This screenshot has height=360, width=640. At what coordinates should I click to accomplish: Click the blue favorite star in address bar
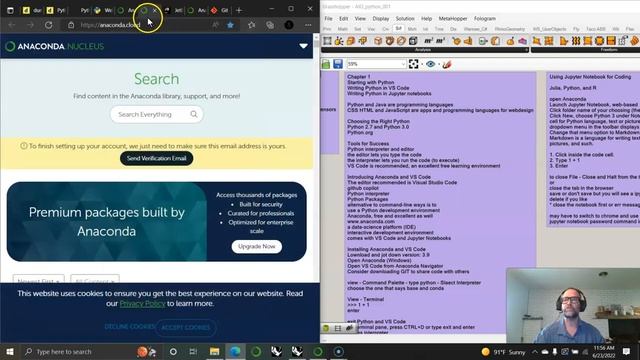pyautogui.click(x=230, y=25)
